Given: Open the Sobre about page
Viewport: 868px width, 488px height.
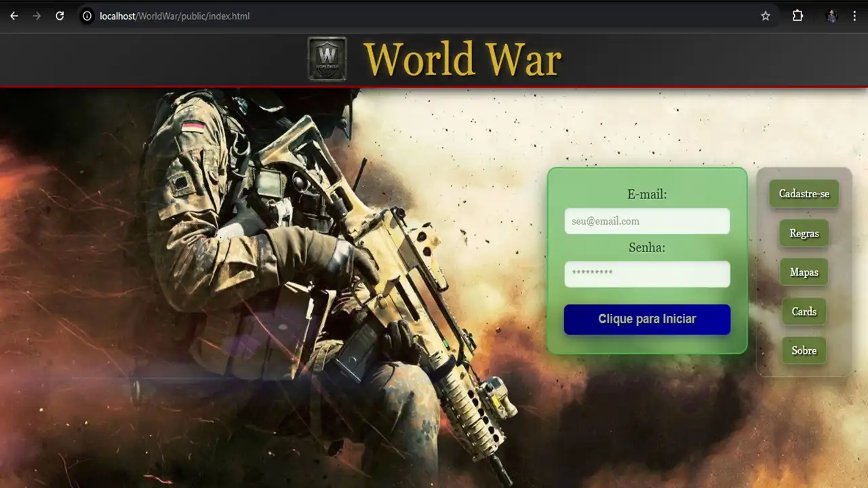Looking at the screenshot, I should pyautogui.click(x=804, y=350).
